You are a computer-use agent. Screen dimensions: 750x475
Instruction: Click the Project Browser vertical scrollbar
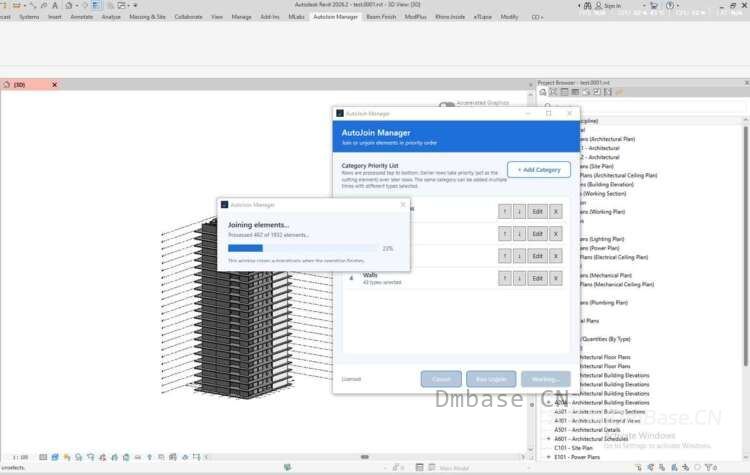(746, 244)
